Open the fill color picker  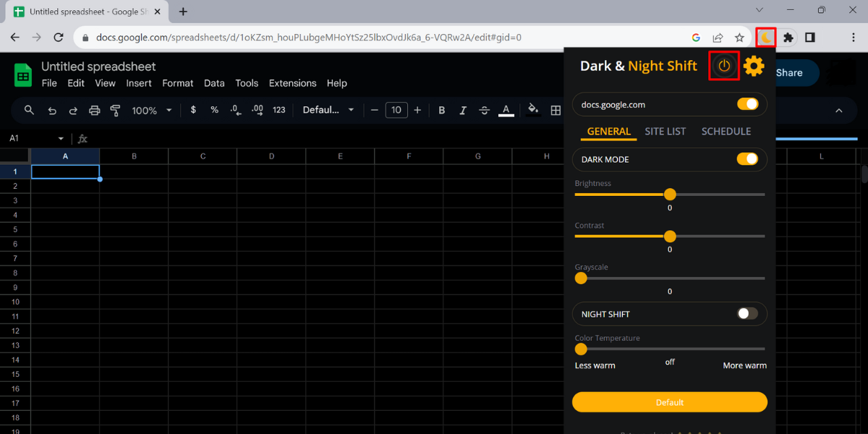click(x=532, y=110)
